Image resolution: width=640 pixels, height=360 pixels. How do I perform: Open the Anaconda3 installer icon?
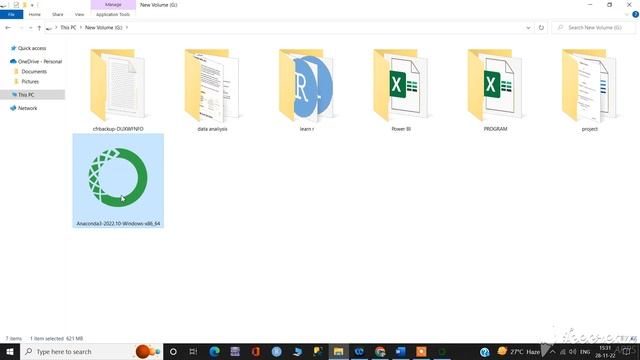118,177
